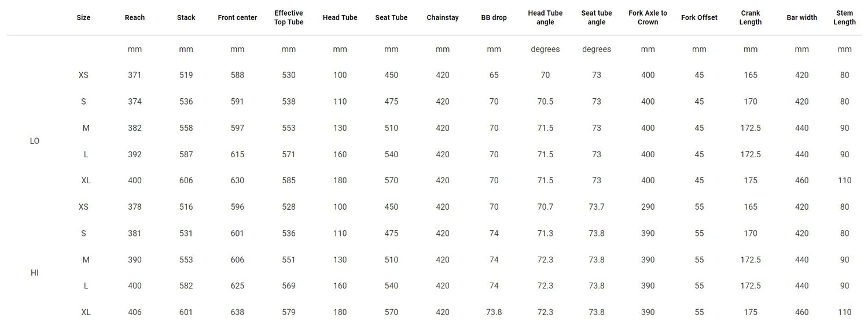Select the 371 reach value cell
This screenshot has height=326, width=868.
(x=135, y=75)
